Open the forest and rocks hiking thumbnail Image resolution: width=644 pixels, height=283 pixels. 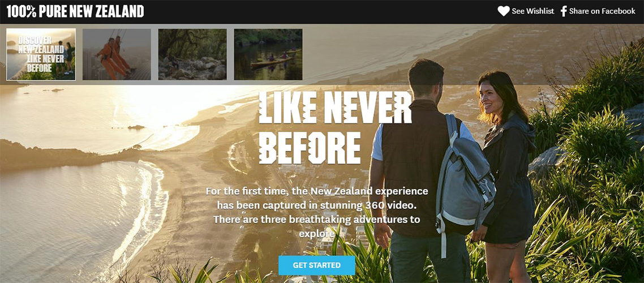tap(192, 54)
